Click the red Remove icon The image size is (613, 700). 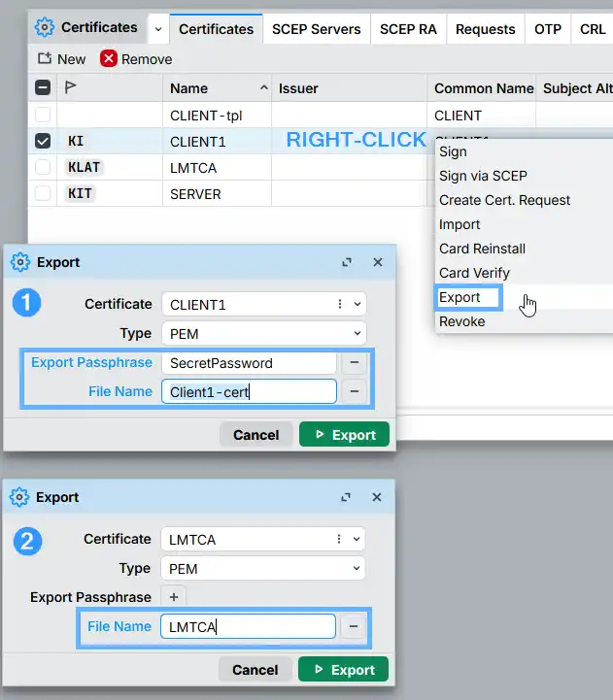[x=109, y=58]
